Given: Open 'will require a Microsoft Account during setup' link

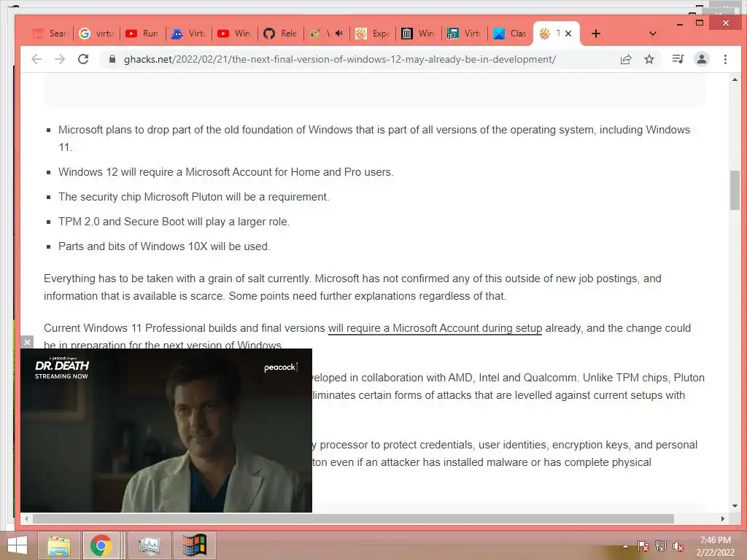Looking at the screenshot, I should click(435, 328).
